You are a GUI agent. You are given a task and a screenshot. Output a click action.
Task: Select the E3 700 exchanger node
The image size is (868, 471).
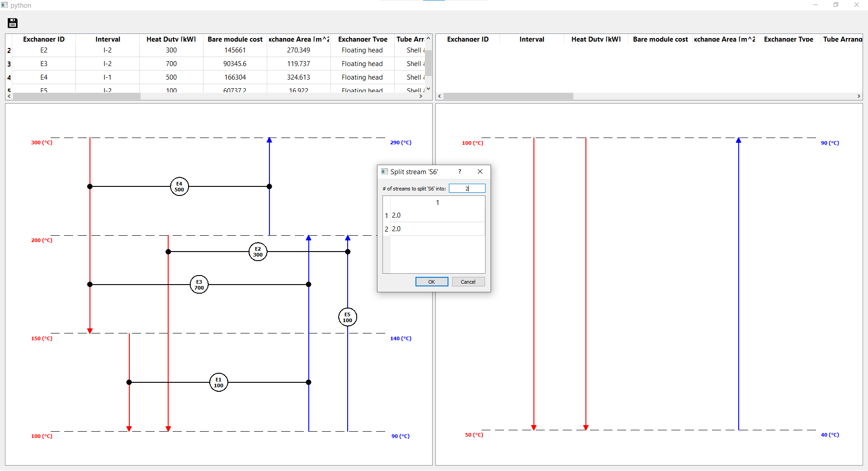click(x=199, y=285)
